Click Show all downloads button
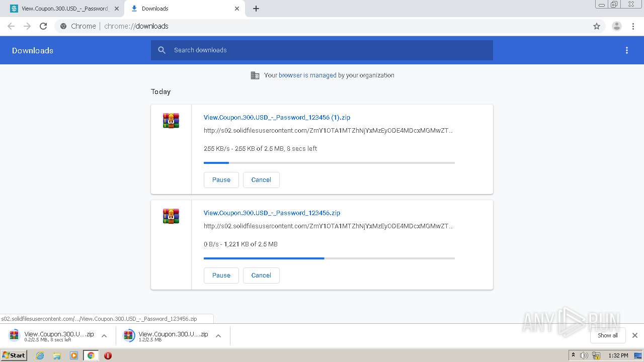The width and height of the screenshot is (644, 362). coord(608,335)
